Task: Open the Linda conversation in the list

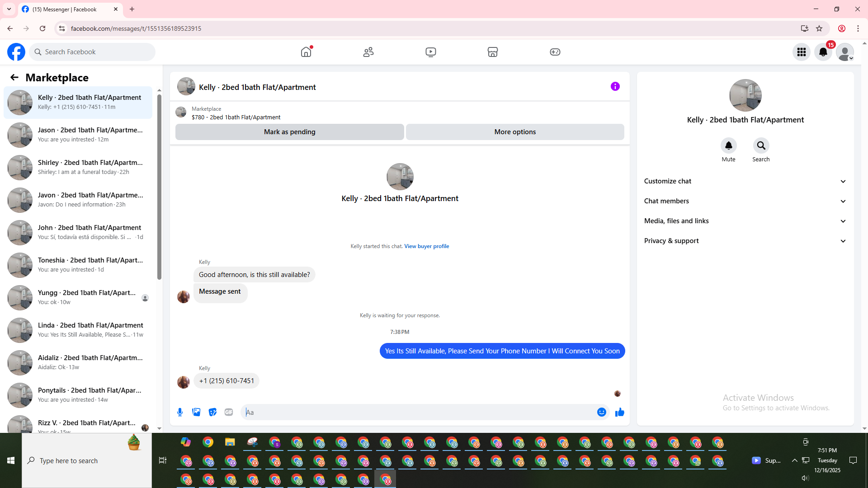Action: [78, 330]
